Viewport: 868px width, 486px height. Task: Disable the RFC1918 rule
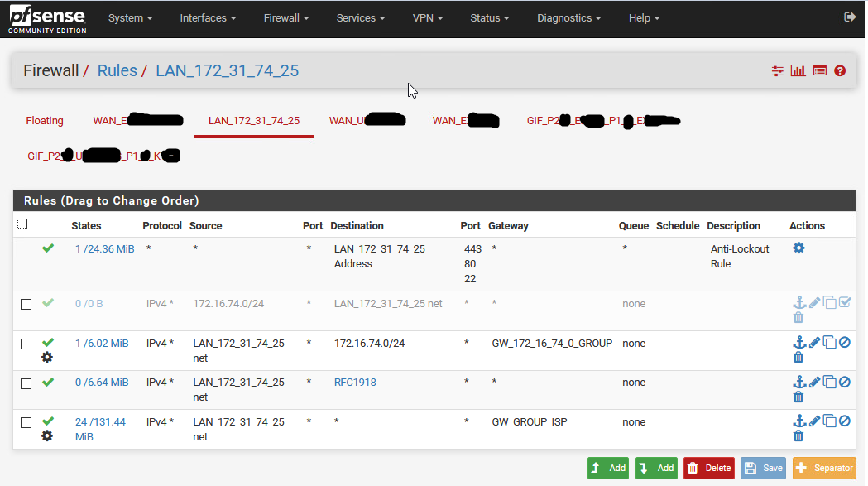[844, 382]
